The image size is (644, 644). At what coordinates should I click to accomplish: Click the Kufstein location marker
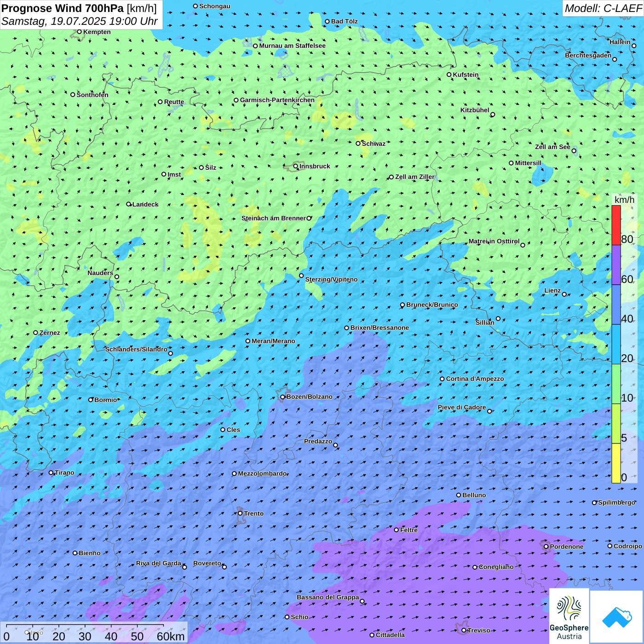pyautogui.click(x=449, y=75)
